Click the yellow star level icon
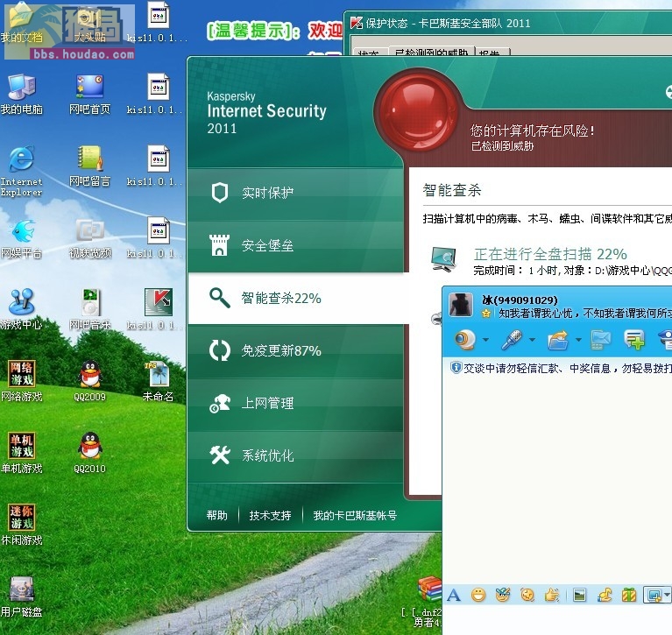 click(486, 314)
